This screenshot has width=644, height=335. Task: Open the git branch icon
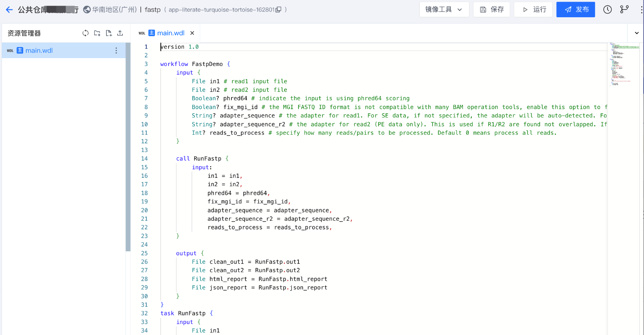click(x=624, y=10)
